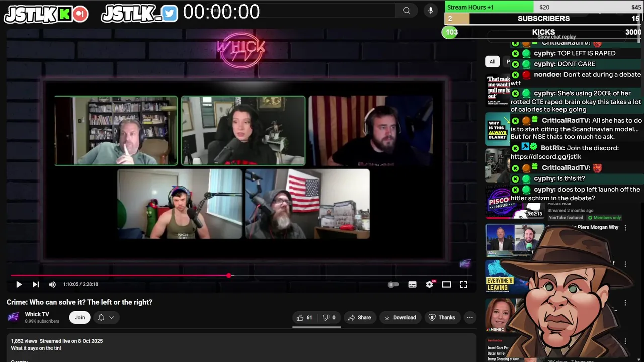Click the Download button
644x362 pixels.
(400, 318)
